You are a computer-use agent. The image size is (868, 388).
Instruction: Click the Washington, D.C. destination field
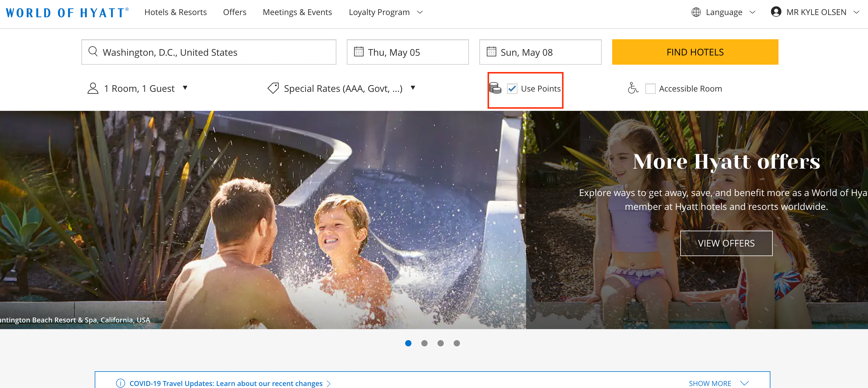click(208, 52)
